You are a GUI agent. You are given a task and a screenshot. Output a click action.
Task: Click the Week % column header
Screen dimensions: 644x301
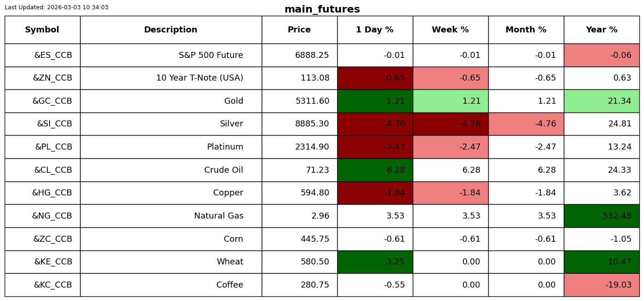450,30
